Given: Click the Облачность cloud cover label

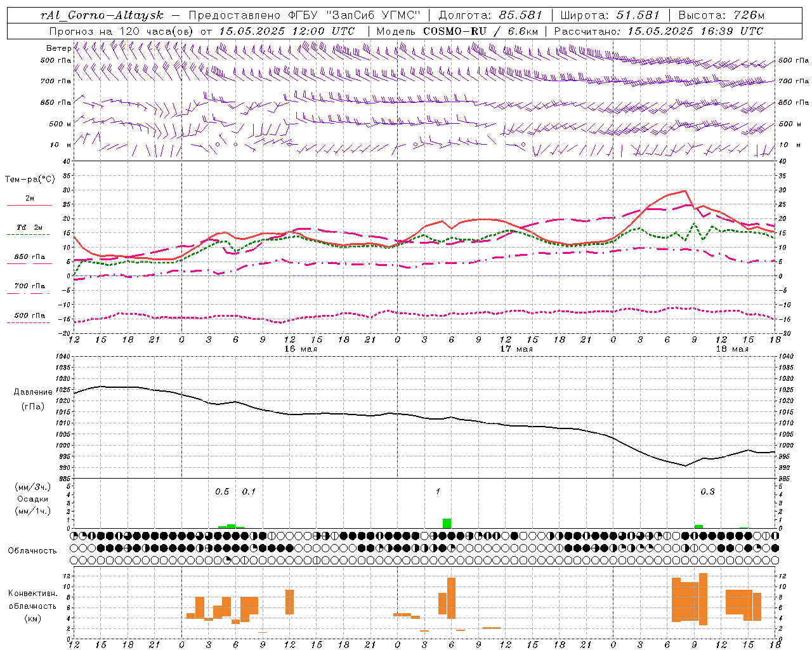Looking at the screenshot, I should 32,551.
